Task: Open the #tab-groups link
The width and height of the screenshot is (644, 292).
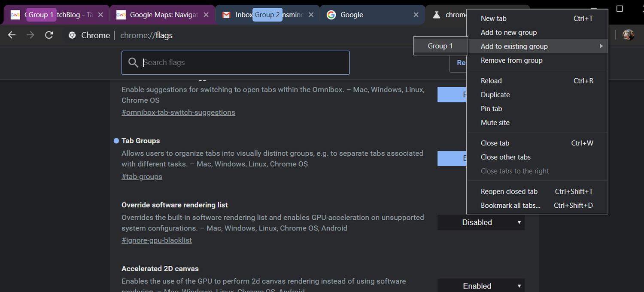Action: [142, 176]
